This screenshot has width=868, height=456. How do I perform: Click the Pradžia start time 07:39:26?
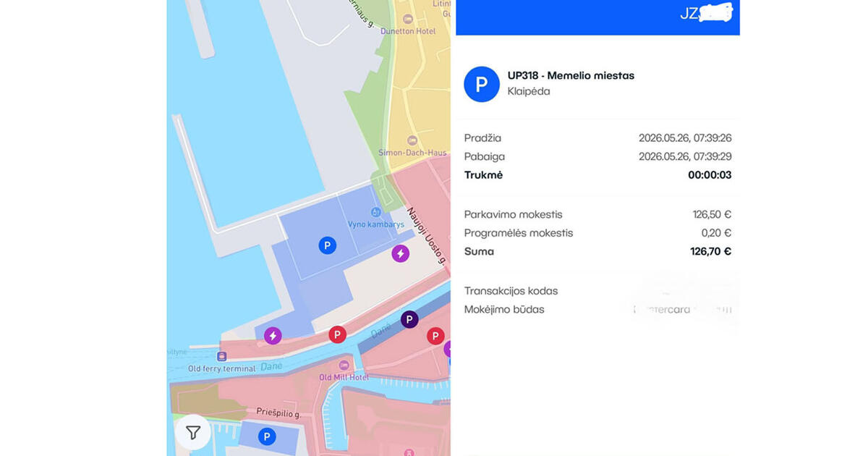(685, 138)
